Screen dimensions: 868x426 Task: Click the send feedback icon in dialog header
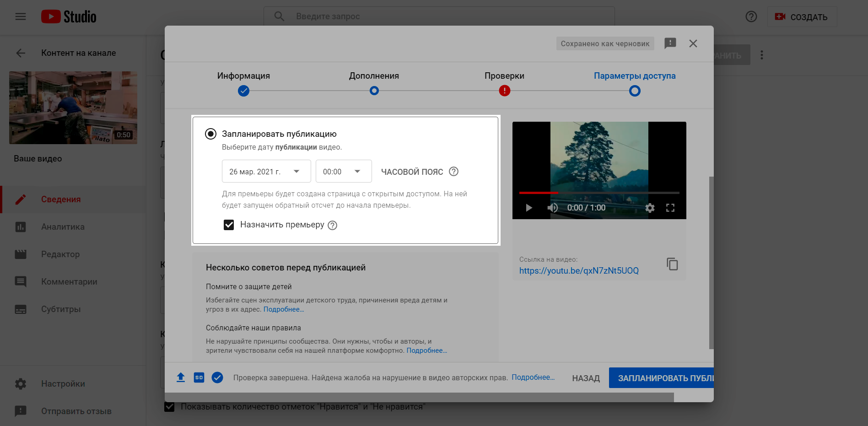pos(670,43)
